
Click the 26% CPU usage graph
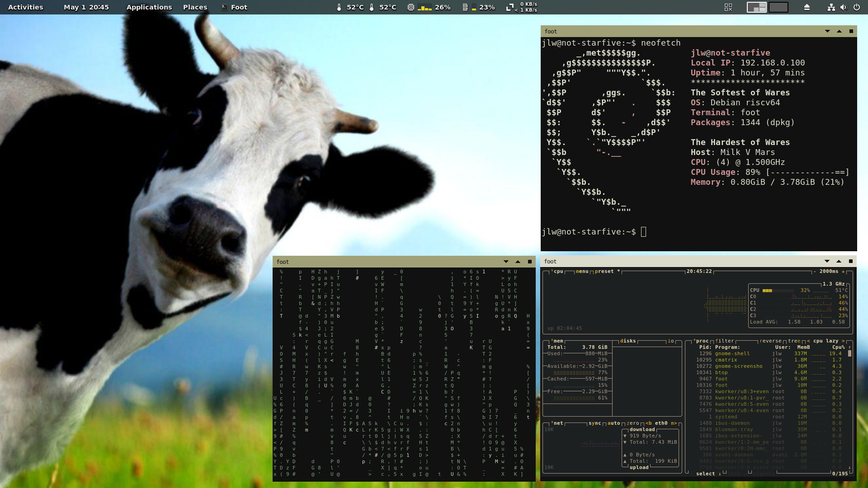[x=425, y=8]
